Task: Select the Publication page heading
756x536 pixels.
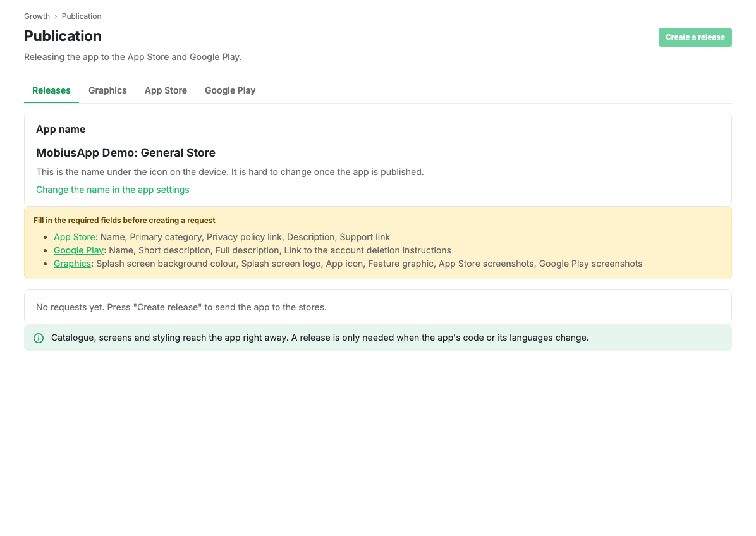Action: [63, 36]
